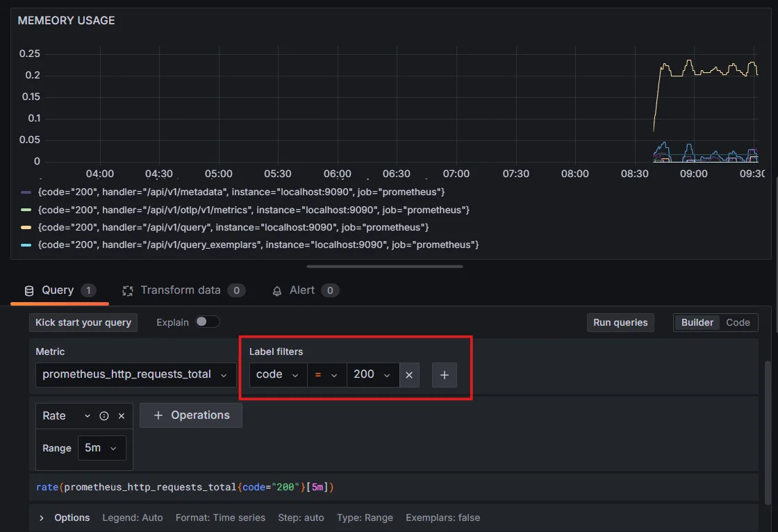Click the Run queries button
This screenshot has height=532, width=778.
pyautogui.click(x=620, y=322)
